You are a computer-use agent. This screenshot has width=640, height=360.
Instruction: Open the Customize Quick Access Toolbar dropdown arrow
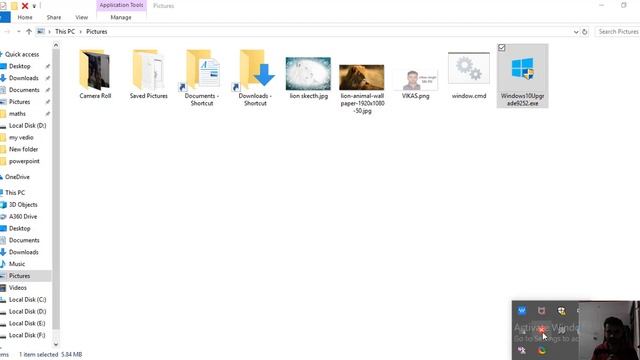[34, 6]
